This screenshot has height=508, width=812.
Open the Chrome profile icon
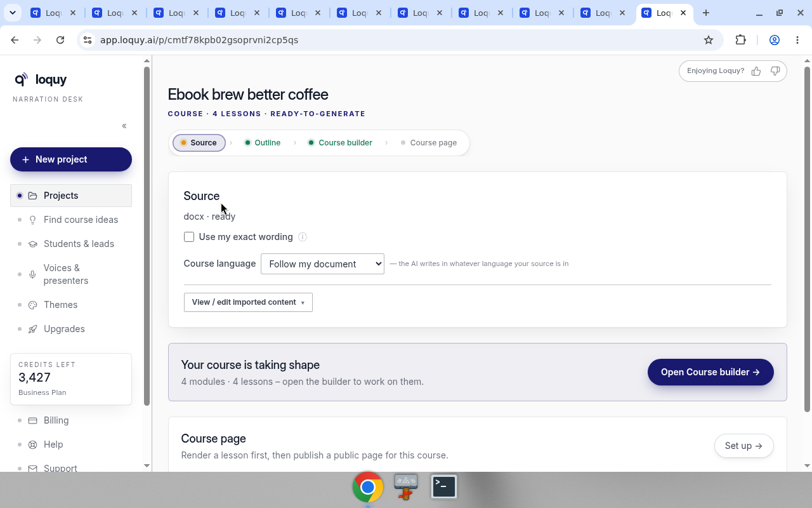pos(775,40)
